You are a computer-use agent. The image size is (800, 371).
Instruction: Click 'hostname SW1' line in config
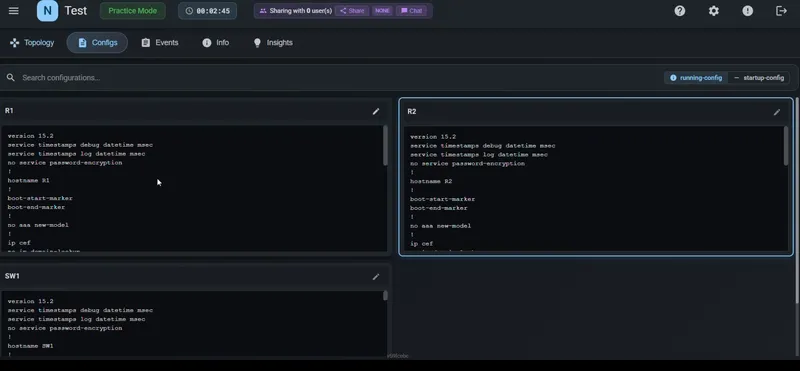click(31, 346)
